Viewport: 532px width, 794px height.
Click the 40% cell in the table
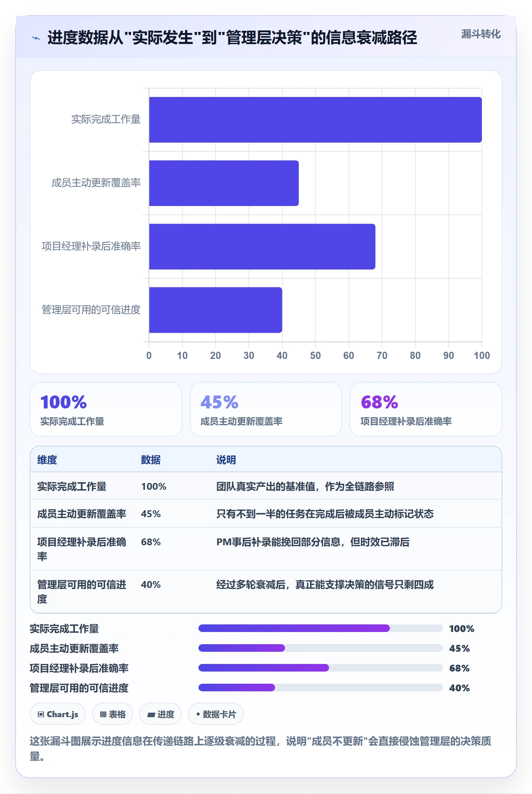point(151,584)
